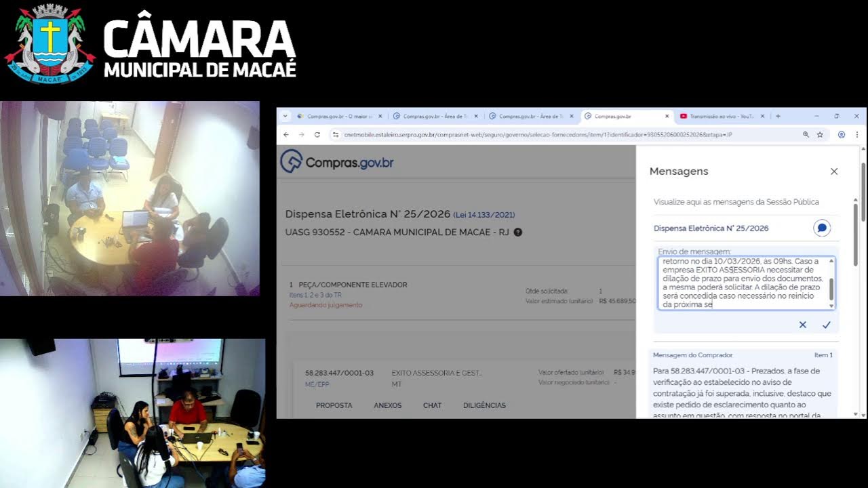The width and height of the screenshot is (868, 488).
Task: Open the zoom magnifier icon in address bar
Action: [x=806, y=135]
